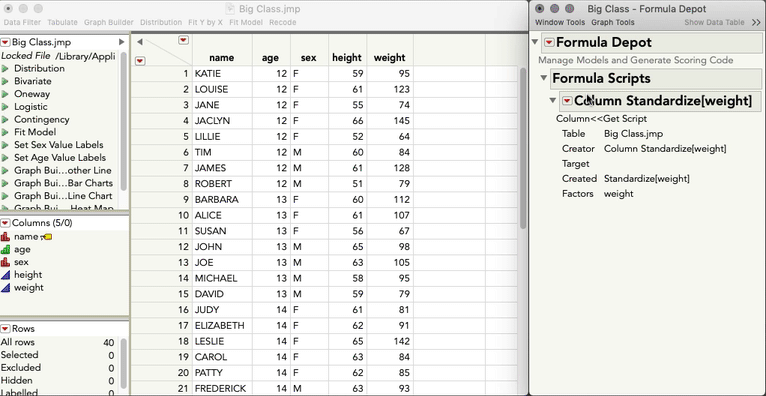Run the Fit Model script green arrow
Screen dimensions: 766x396
tap(5, 132)
